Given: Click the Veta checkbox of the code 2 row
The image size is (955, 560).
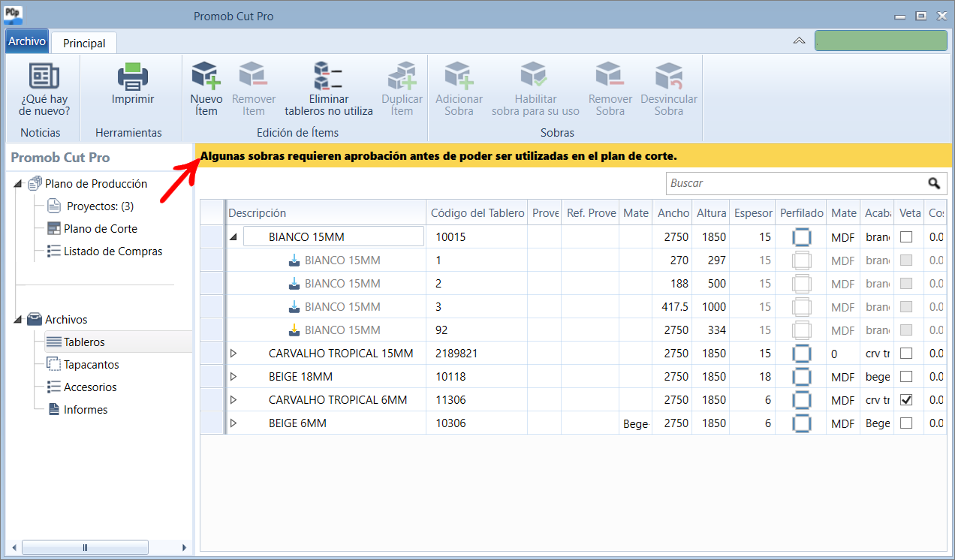Looking at the screenshot, I should pos(906,283).
